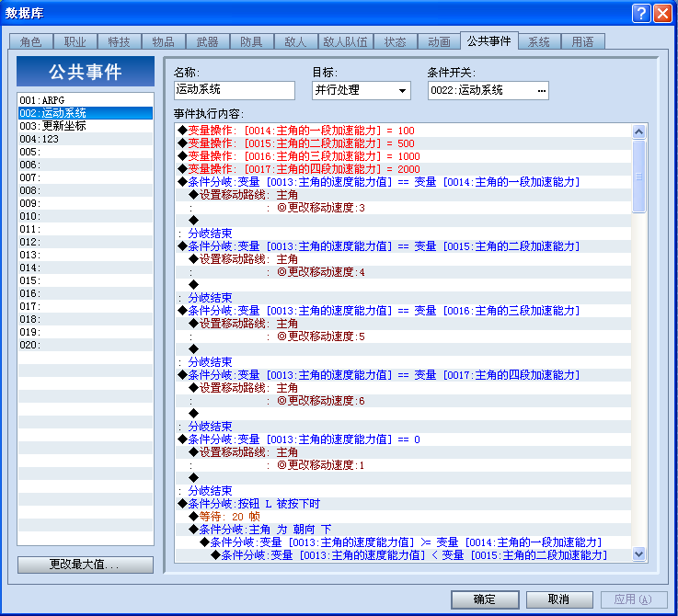This screenshot has height=616, width=678.
Task: Go to the 武器 tab
Action: (207, 42)
